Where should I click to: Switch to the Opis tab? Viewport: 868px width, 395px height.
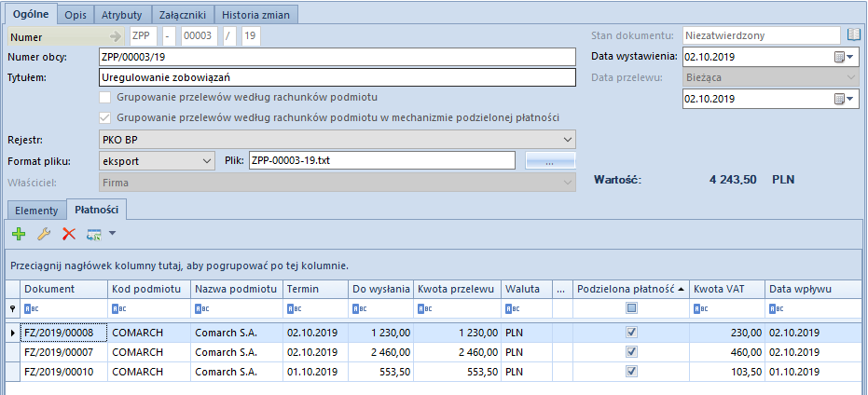(x=76, y=15)
